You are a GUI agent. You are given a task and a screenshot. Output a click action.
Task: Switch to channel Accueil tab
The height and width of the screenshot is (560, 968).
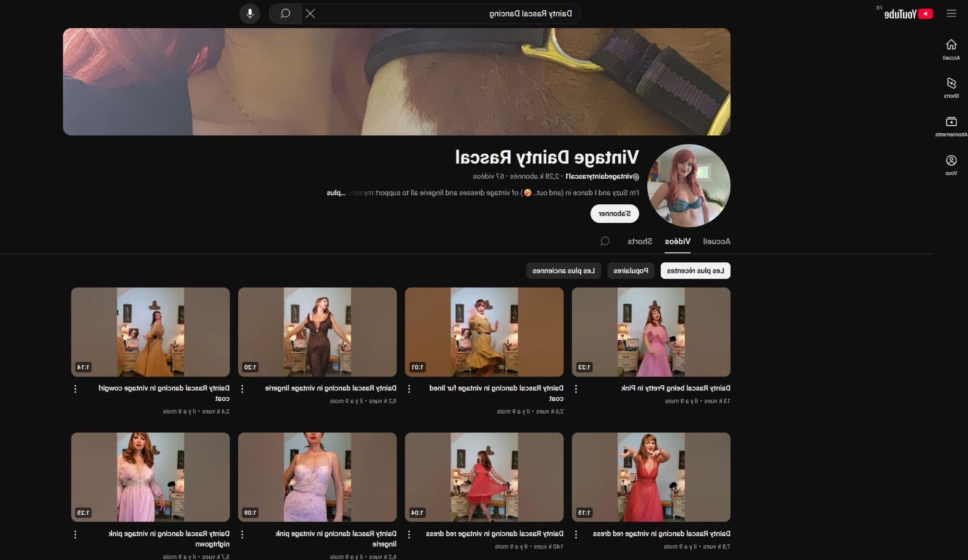click(x=716, y=241)
